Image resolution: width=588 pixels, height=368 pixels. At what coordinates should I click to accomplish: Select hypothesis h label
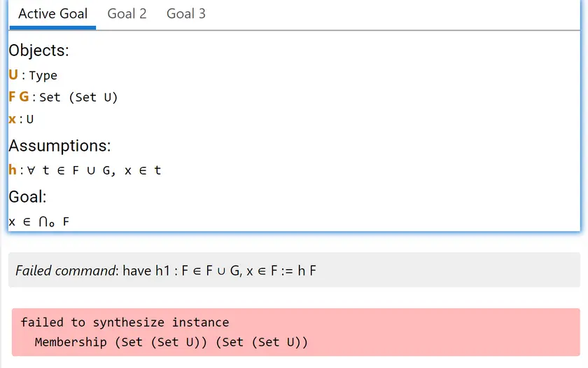[13, 170]
